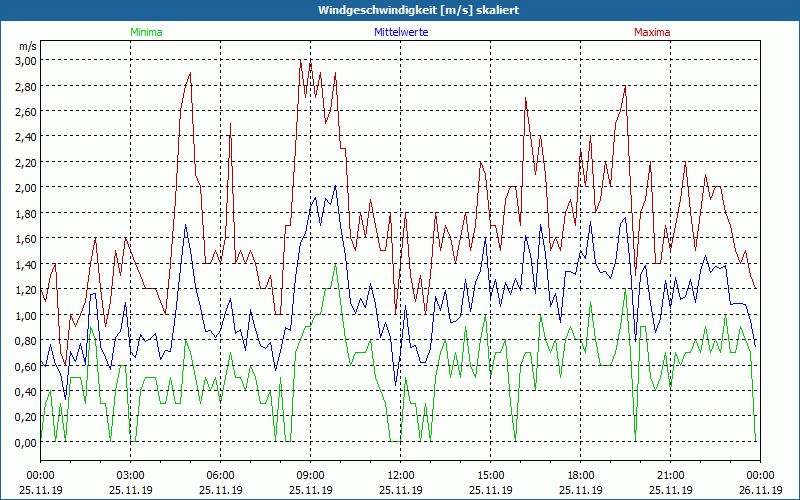Image resolution: width=800 pixels, height=500 pixels.
Task: Click the m/s unit label
Action: pyautogui.click(x=27, y=46)
